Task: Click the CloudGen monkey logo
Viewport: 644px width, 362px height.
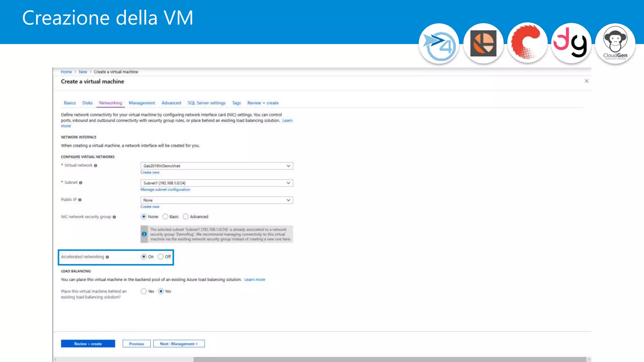Action: pos(615,43)
